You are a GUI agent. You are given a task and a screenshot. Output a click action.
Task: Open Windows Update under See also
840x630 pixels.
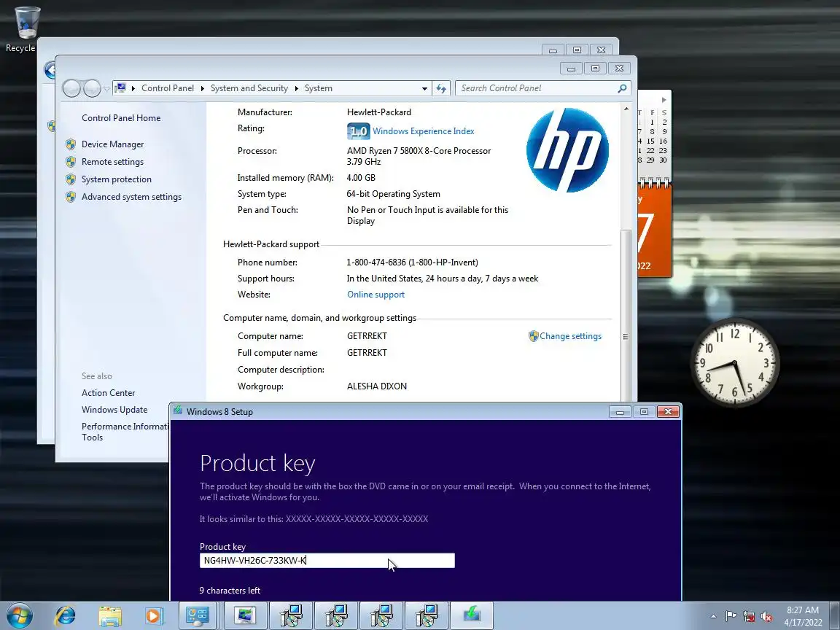pyautogui.click(x=114, y=409)
